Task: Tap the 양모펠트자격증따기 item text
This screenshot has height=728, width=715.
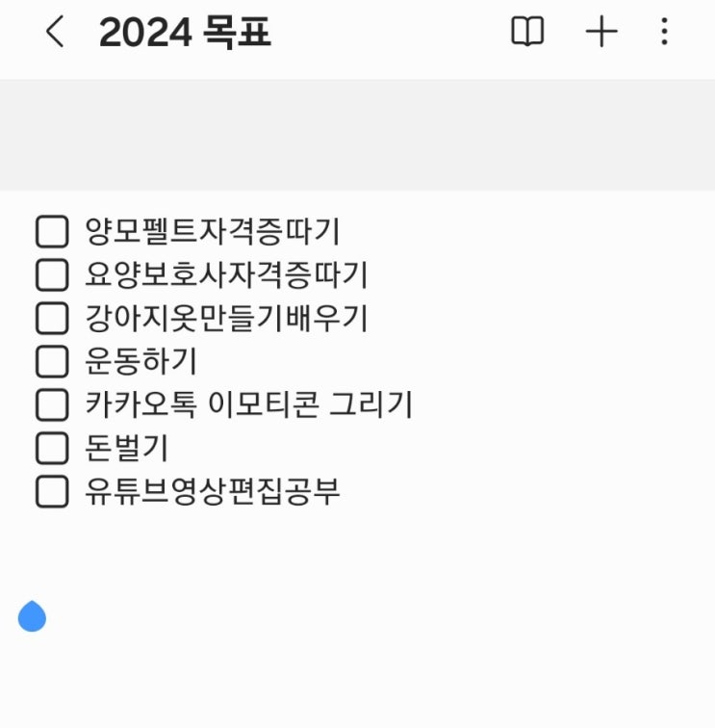Action: (213, 231)
